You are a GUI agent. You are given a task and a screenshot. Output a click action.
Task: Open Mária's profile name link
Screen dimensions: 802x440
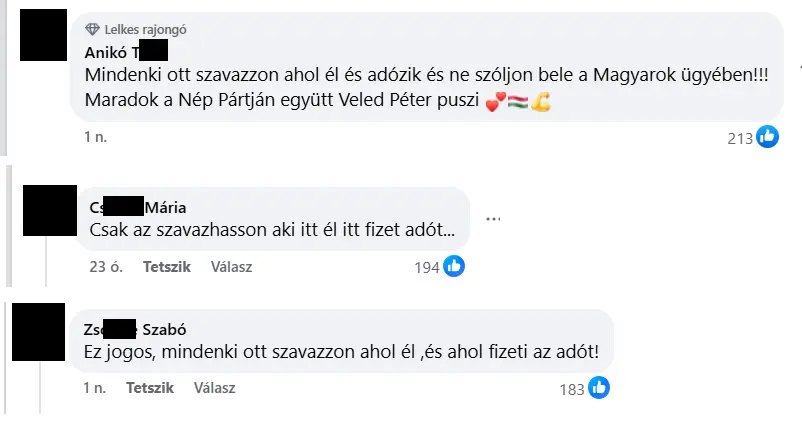tap(138, 207)
